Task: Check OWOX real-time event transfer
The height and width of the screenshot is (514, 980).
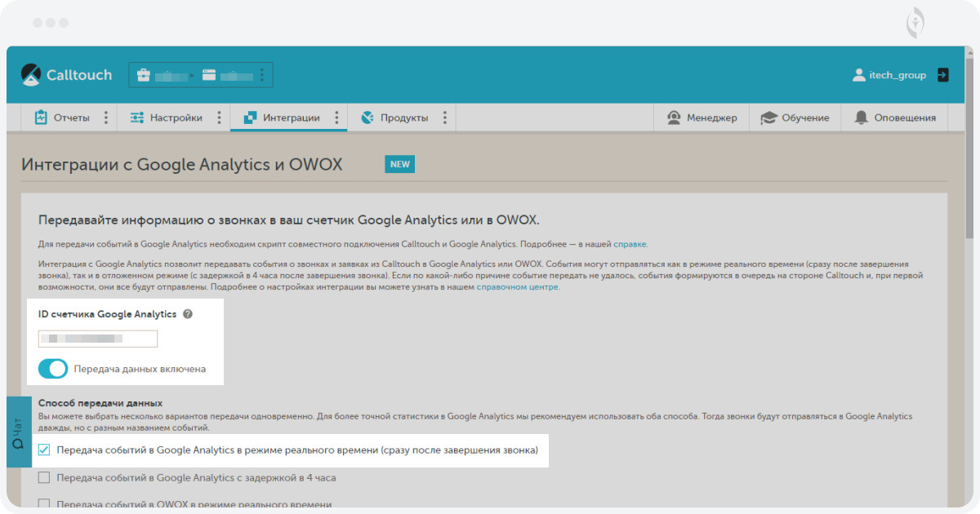Action: 44,504
